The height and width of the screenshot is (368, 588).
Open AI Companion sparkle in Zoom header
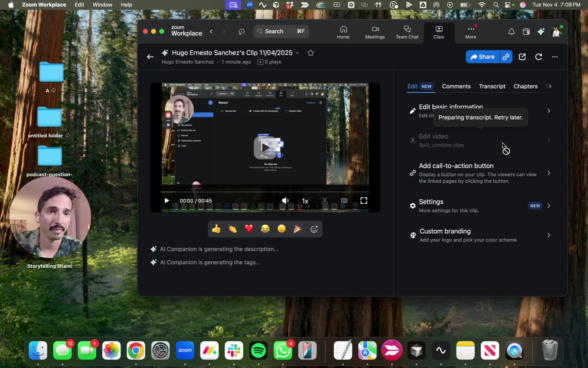[541, 32]
